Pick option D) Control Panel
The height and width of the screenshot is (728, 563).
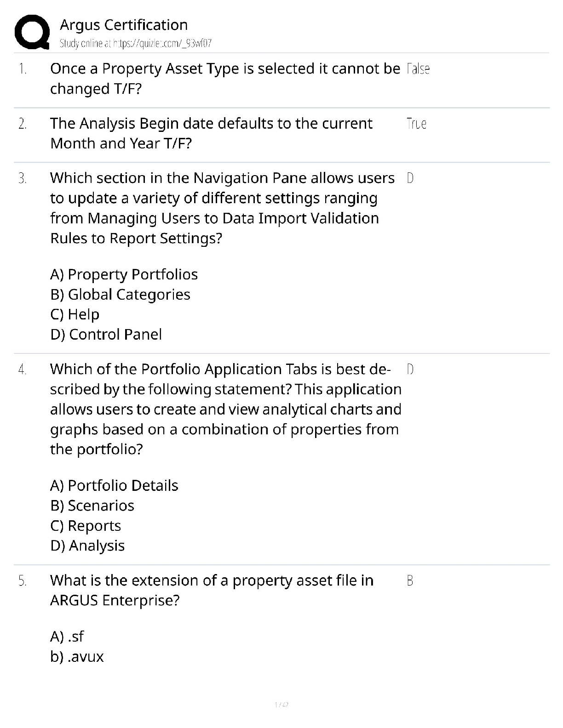click(106, 335)
